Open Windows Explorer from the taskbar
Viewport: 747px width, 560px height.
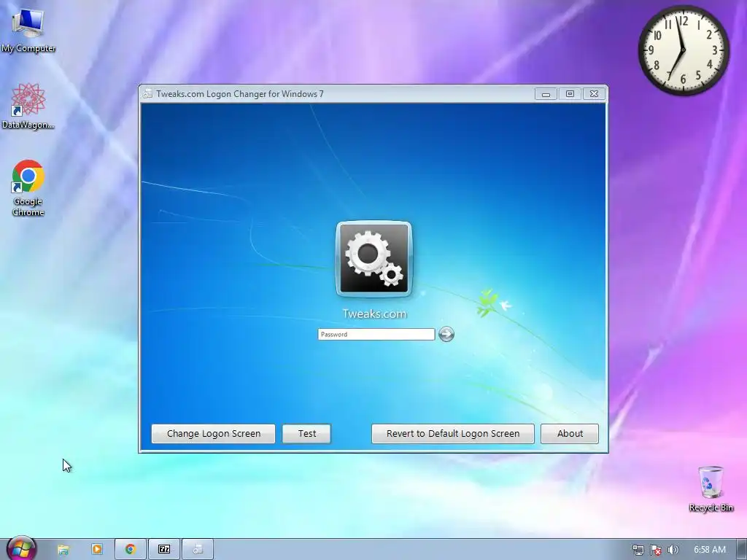click(x=63, y=550)
